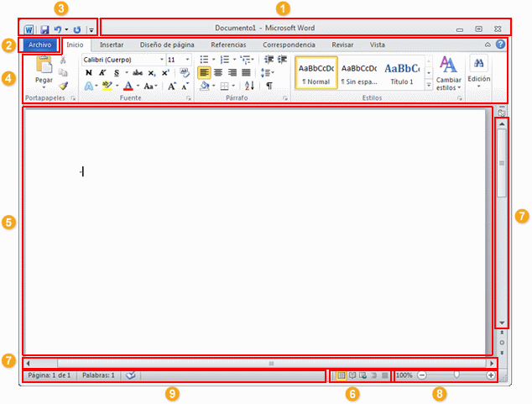Click the spelling check icon in status bar
Viewport: 532px width, 404px height.
click(x=131, y=375)
